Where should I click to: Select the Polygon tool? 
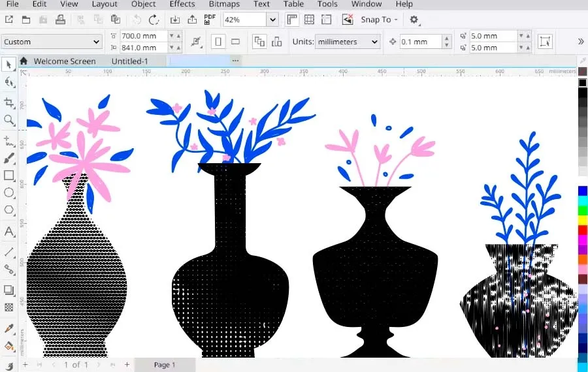(9, 210)
